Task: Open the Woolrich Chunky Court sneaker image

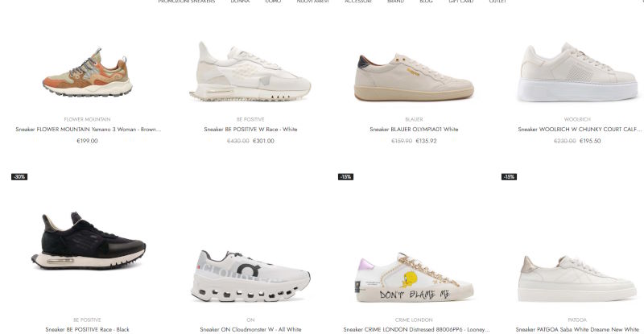Action: pyautogui.click(x=577, y=72)
